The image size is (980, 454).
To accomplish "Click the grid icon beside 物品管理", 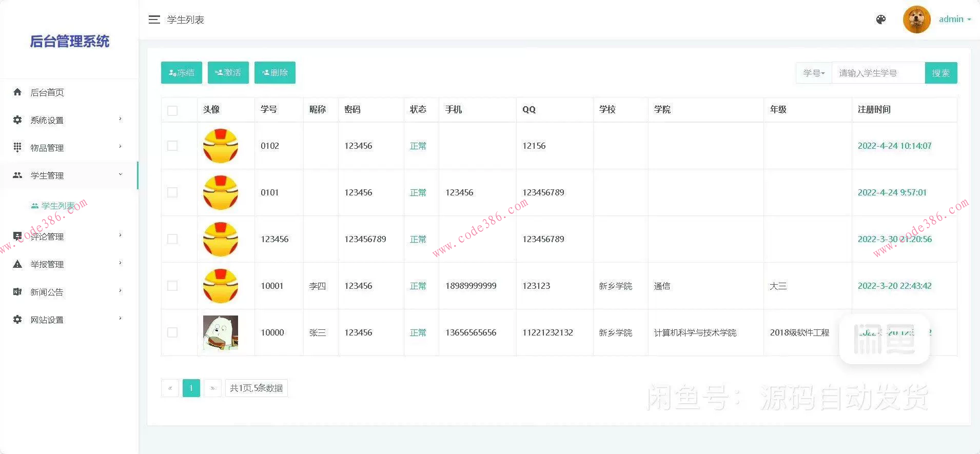I will 17,148.
